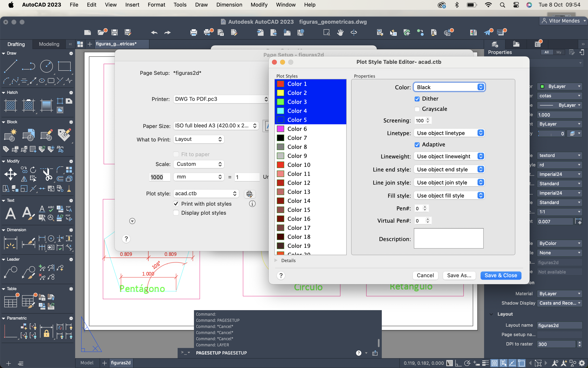The image size is (588, 368).
Task: Select the Move tool in Modify panel
Action: click(x=10, y=174)
